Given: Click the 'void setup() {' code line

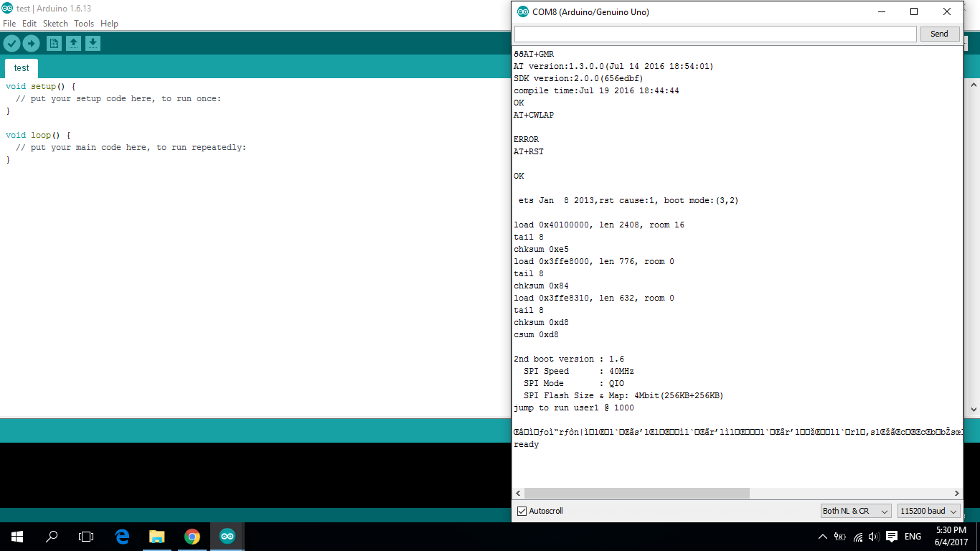Looking at the screenshot, I should pos(40,86).
